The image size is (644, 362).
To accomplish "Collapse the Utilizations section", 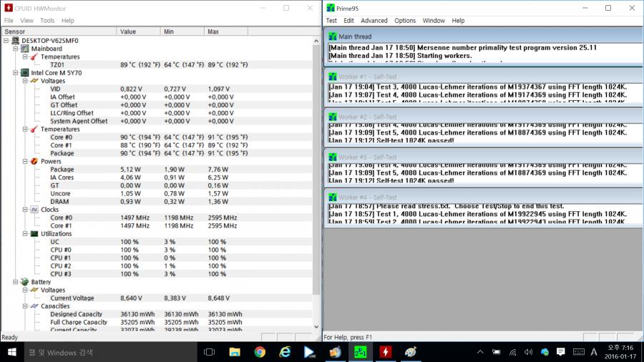I will click(x=24, y=234).
